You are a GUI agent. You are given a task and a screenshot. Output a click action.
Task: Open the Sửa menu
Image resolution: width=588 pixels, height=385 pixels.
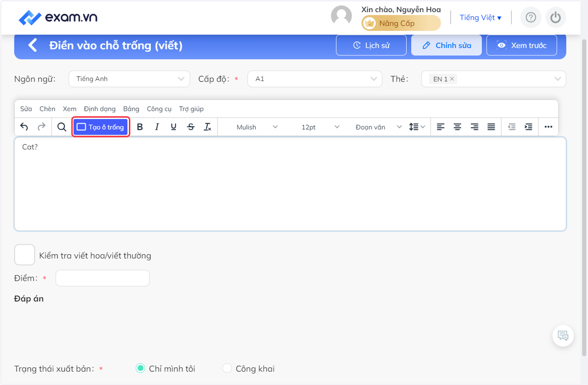click(x=26, y=109)
